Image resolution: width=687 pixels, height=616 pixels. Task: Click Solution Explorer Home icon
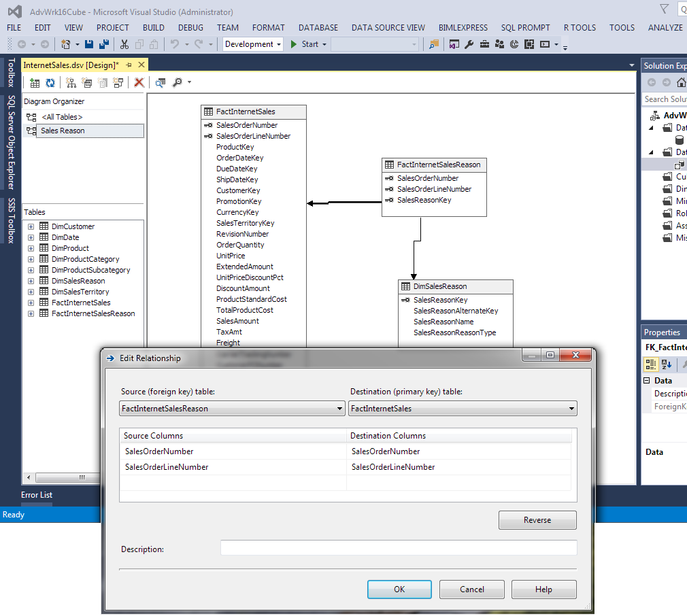(x=681, y=82)
